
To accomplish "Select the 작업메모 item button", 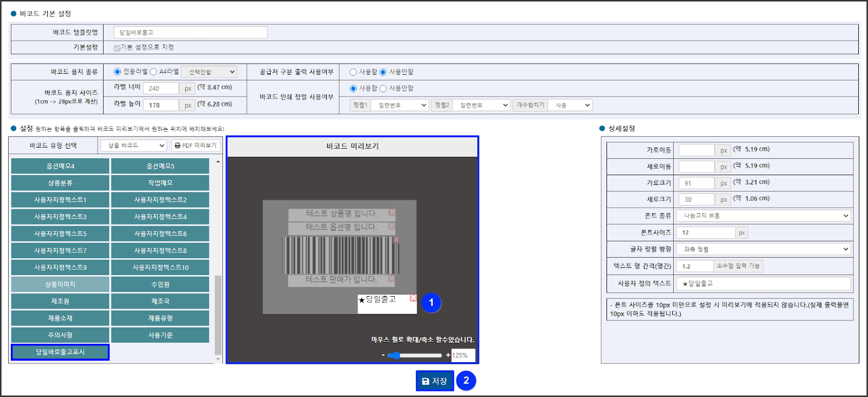I will [x=160, y=183].
